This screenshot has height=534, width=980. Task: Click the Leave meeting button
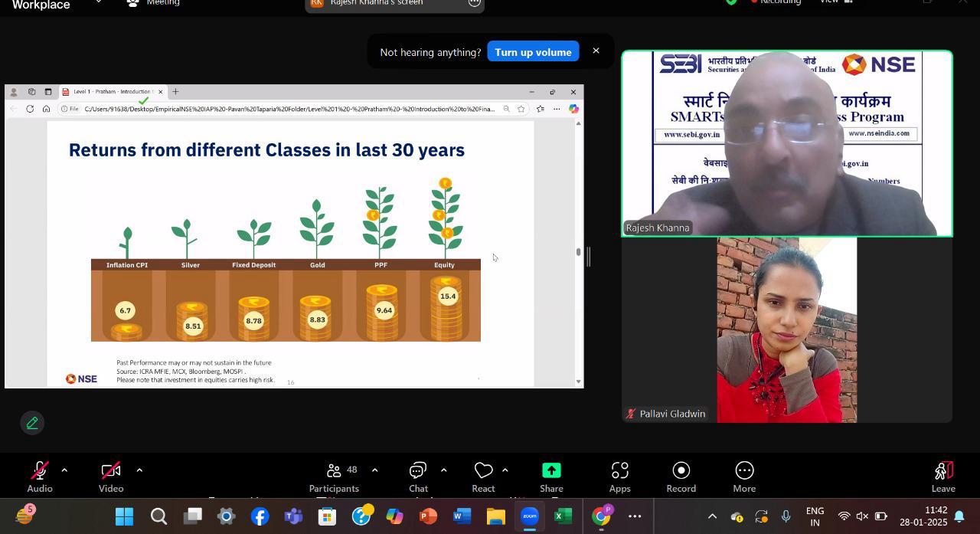tap(943, 477)
